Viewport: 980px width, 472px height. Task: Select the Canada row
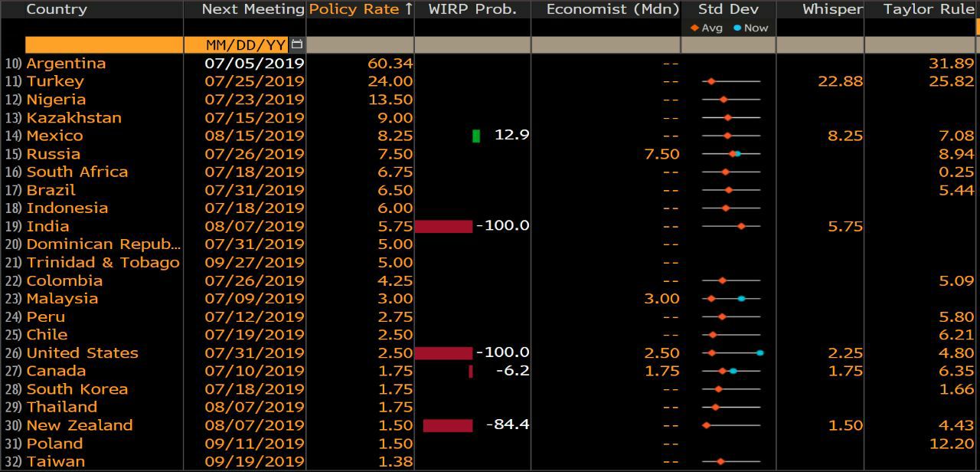pyautogui.click(x=56, y=371)
